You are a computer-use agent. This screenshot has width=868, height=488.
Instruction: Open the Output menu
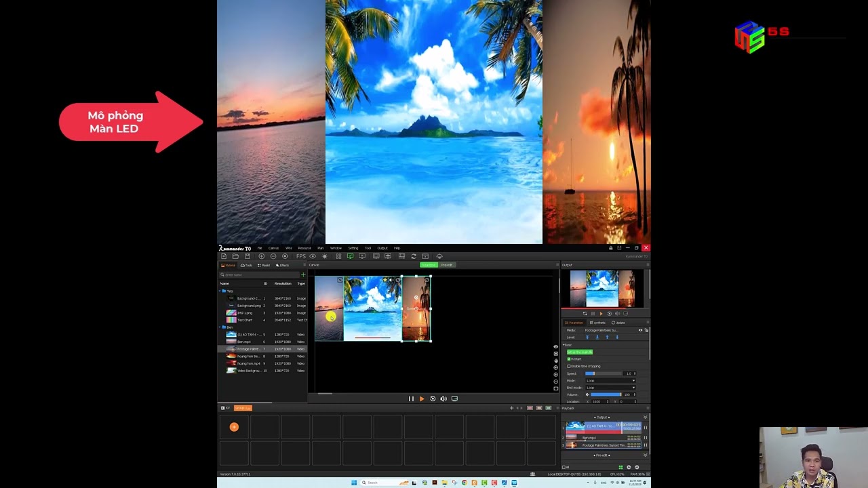pyautogui.click(x=382, y=248)
